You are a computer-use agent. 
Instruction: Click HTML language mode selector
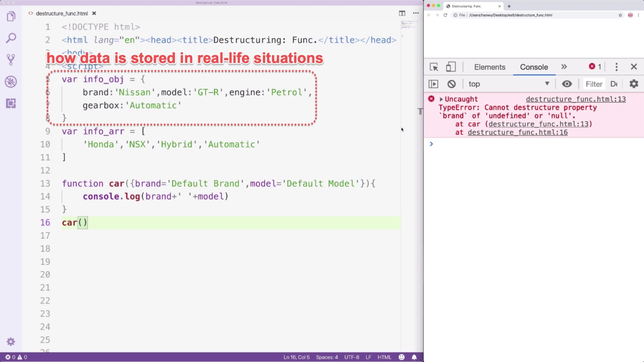(x=384, y=357)
